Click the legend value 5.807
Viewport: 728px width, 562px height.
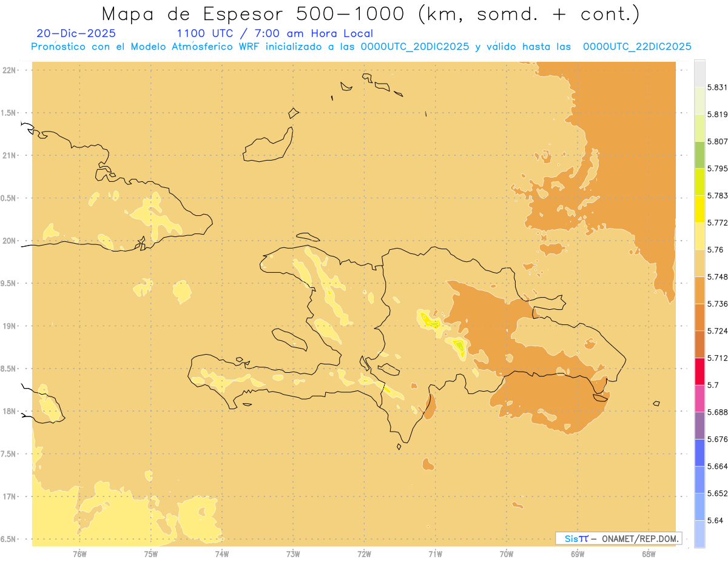point(717,141)
